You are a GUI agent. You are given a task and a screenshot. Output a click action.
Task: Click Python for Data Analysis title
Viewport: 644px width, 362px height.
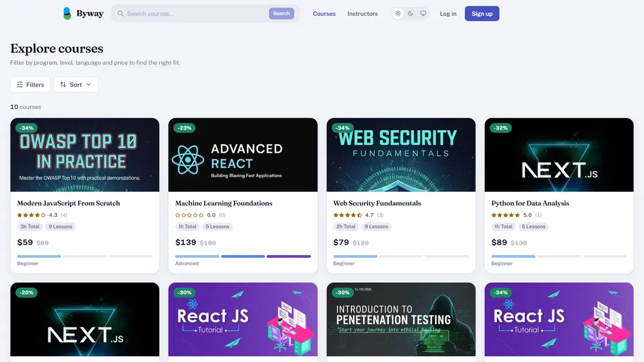point(530,203)
